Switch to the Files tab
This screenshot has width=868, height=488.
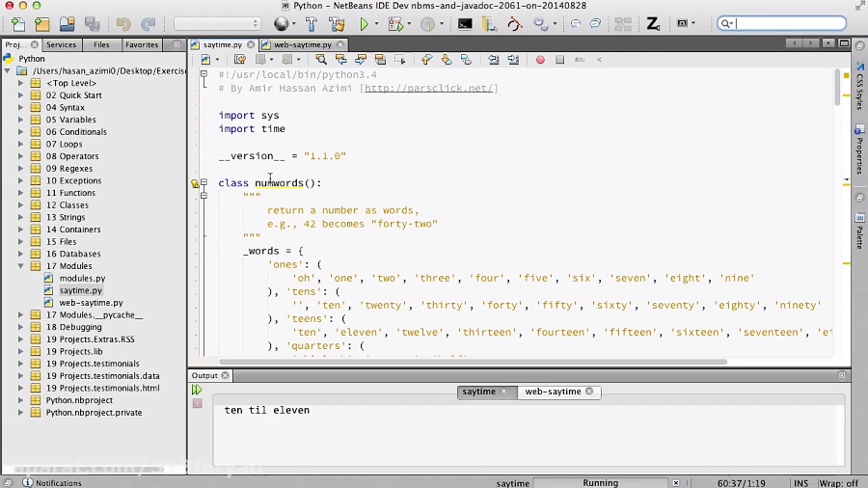click(101, 44)
